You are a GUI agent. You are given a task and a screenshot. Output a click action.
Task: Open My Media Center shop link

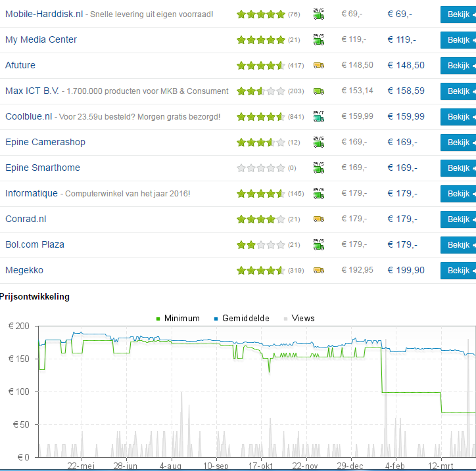point(41,39)
